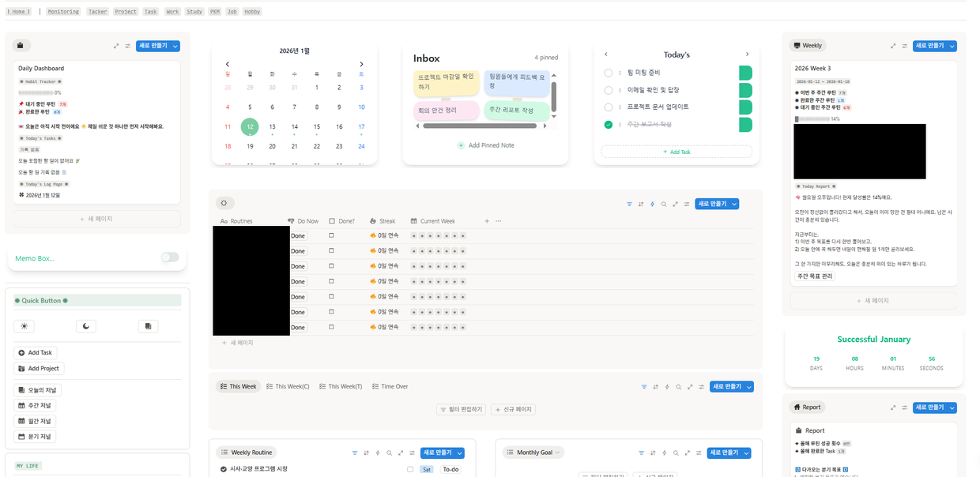Viewport: 980px width, 477px height.
Task: Click the briefcase view icon above Daily Dashboard
Action: [x=21, y=46]
